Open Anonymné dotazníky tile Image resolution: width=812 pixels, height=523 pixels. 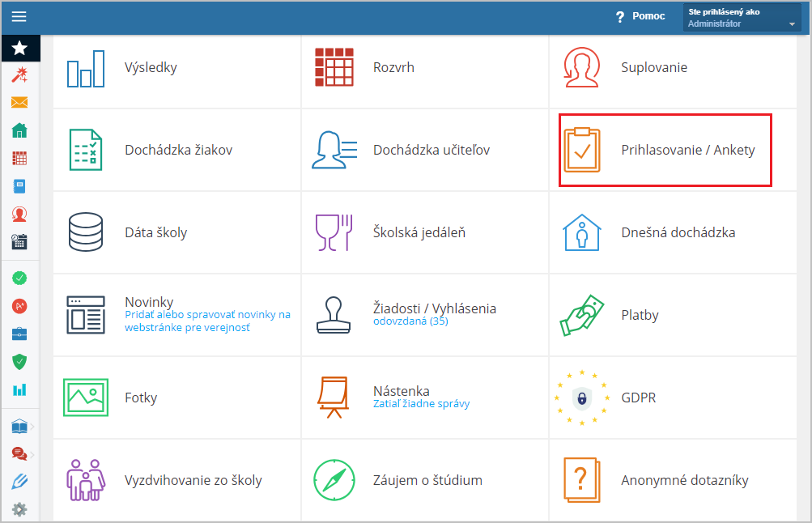coord(684,480)
